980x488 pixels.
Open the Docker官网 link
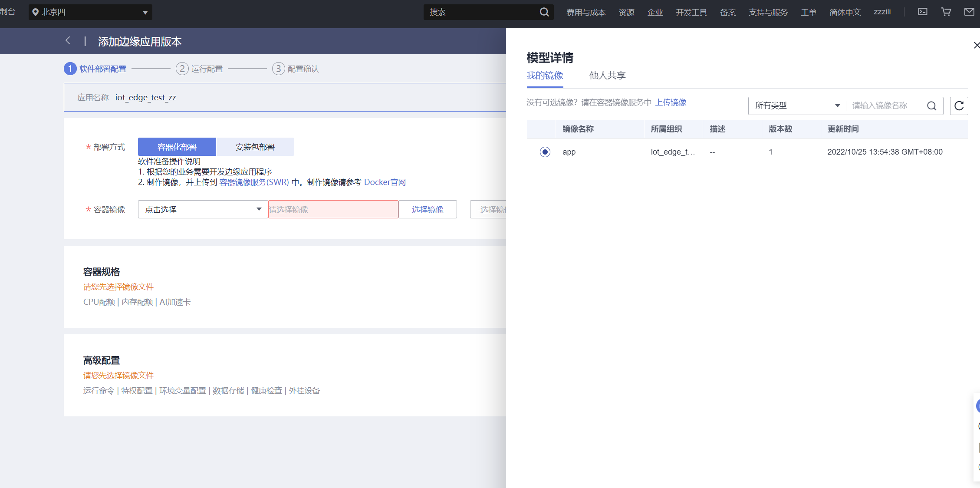385,182
